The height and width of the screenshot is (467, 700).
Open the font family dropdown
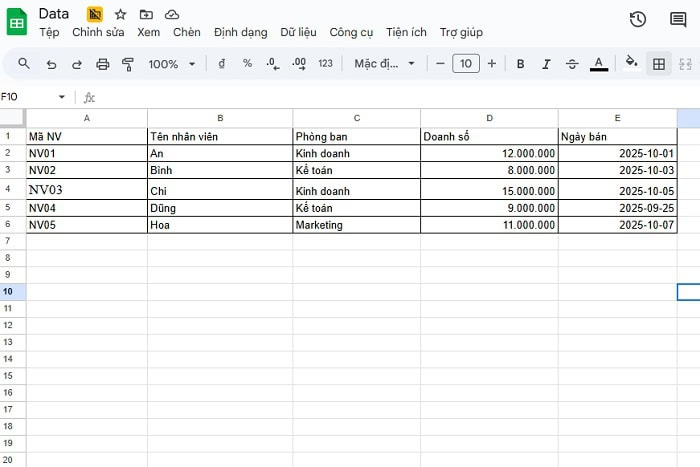pos(384,64)
